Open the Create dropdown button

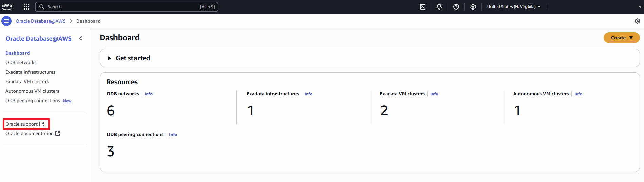(x=622, y=38)
